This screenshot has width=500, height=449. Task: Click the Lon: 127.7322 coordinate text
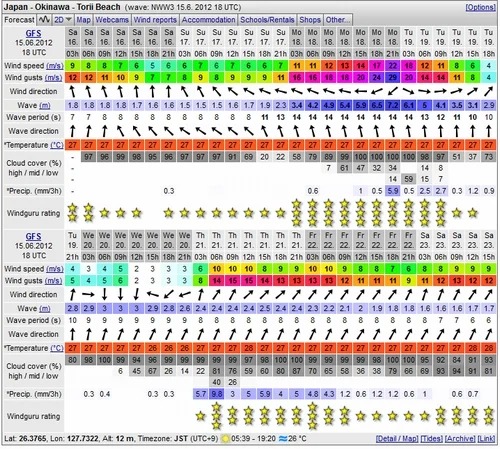pos(74,439)
